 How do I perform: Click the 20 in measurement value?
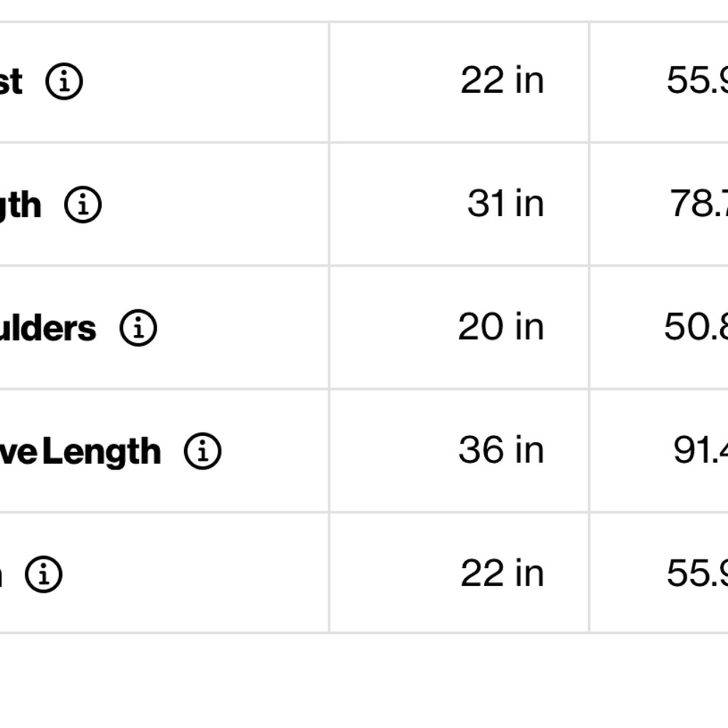[501, 327]
